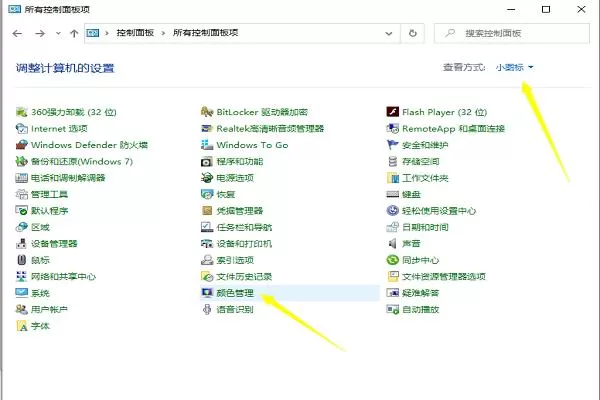Open the 声音 speaker icon
Screen dimensions: 600x400
(x=393, y=243)
